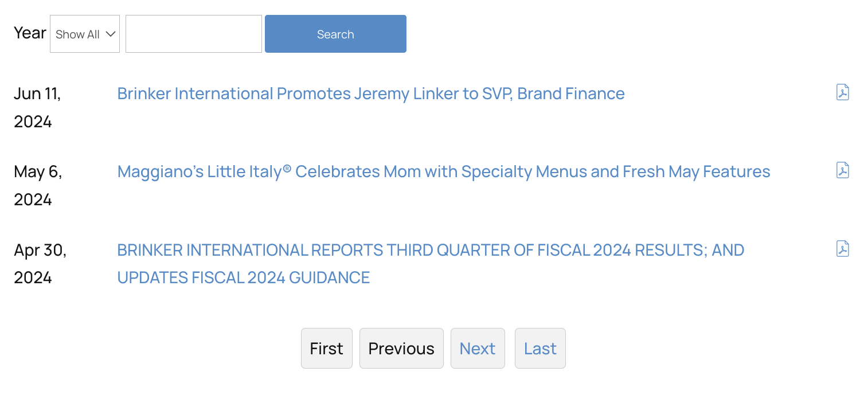Image resolution: width=868 pixels, height=395 pixels.
Task: Click the Apr 30, 2024 date
Action: tap(40, 263)
